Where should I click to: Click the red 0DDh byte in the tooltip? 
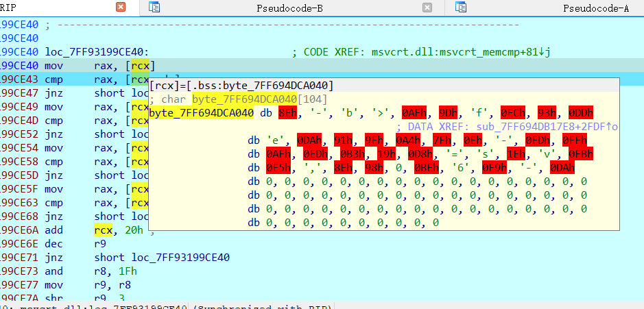[580, 113]
